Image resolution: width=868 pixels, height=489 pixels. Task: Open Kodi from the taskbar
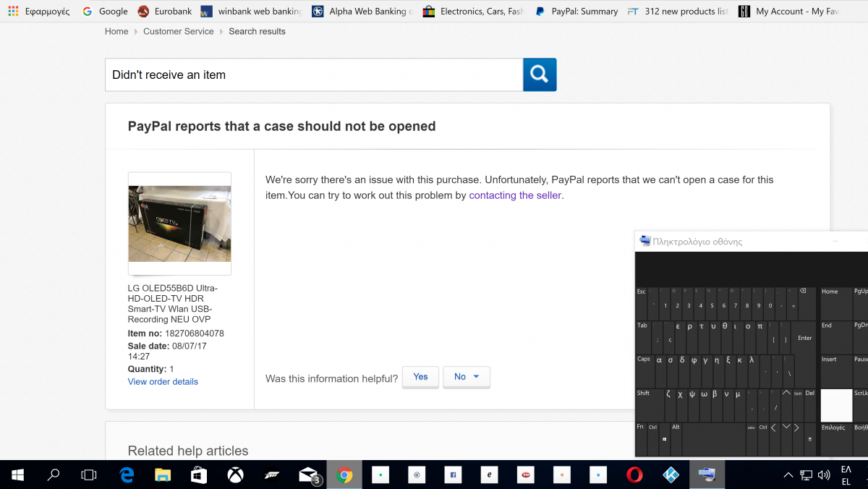tap(671, 475)
